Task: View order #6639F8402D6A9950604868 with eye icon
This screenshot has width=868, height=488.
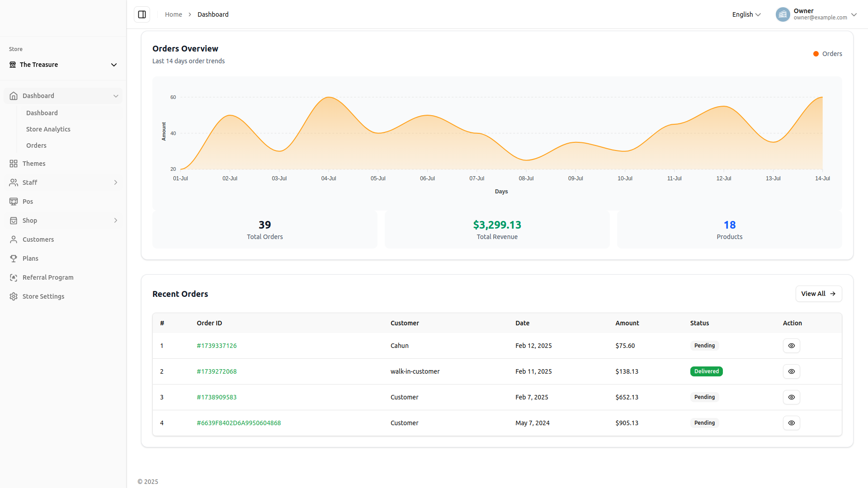Action: click(x=791, y=423)
